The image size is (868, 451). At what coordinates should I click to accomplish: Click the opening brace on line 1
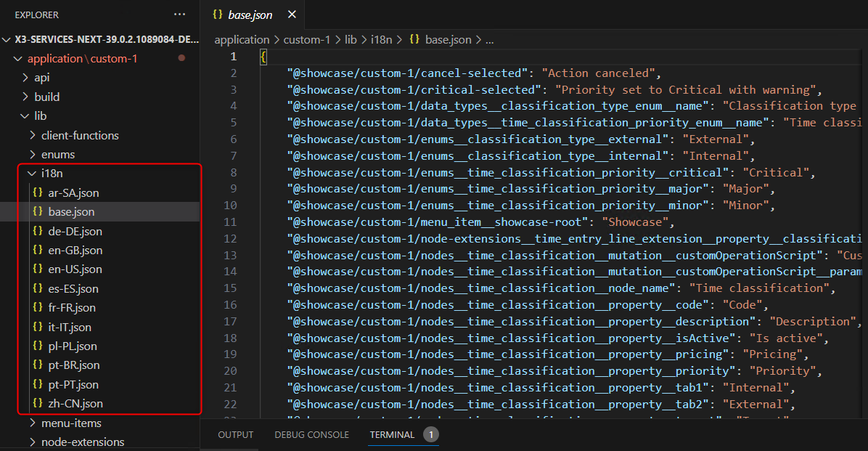point(263,56)
